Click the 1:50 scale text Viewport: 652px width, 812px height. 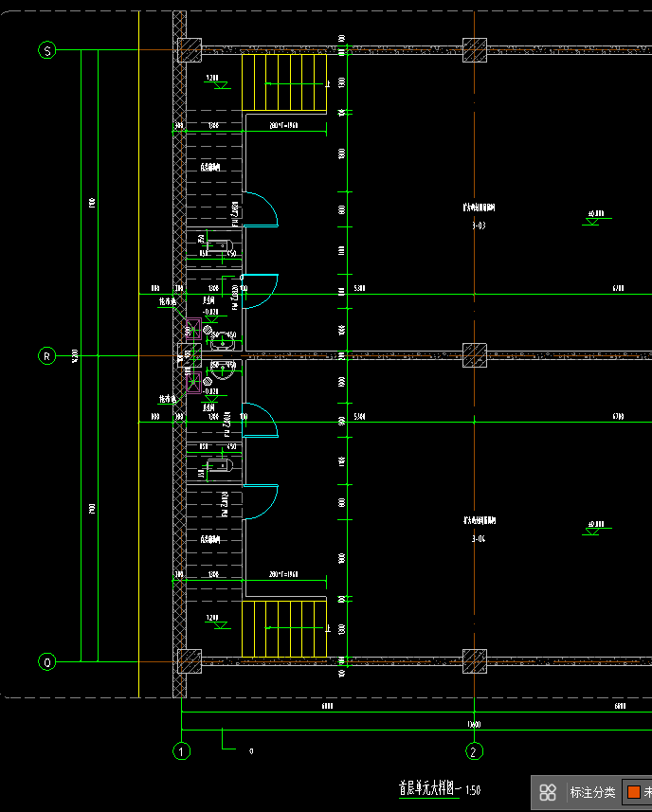pos(473,790)
